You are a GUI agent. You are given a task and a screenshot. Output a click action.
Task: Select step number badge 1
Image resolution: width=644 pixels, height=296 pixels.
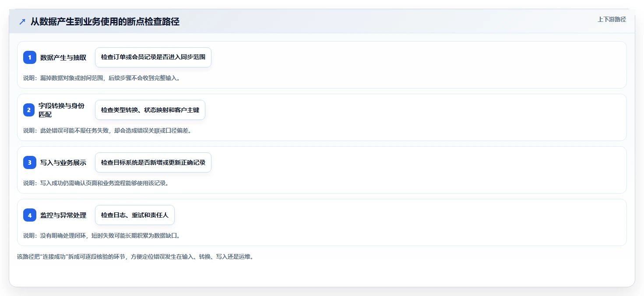(x=30, y=57)
